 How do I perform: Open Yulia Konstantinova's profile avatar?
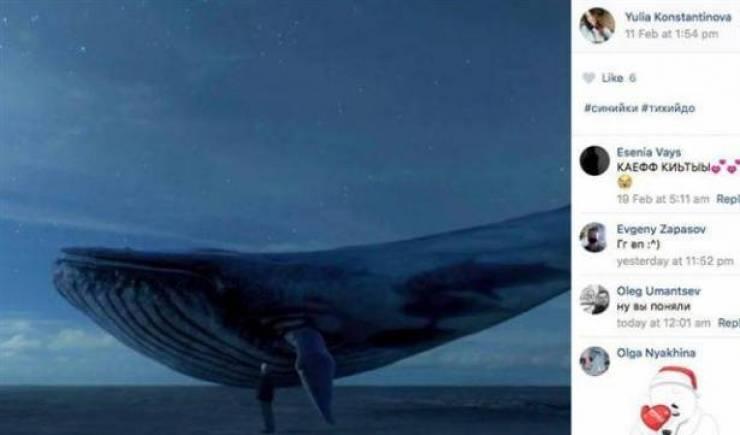pyautogui.click(x=597, y=25)
